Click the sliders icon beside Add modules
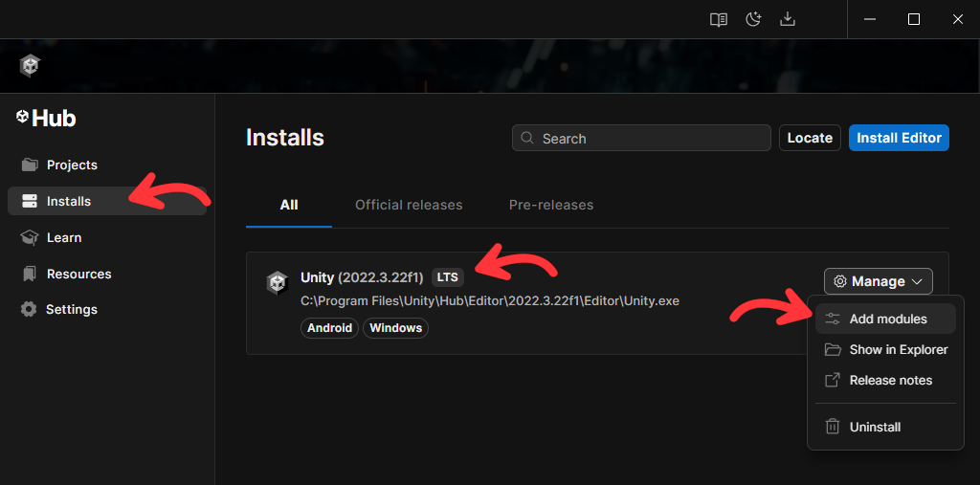 833,319
